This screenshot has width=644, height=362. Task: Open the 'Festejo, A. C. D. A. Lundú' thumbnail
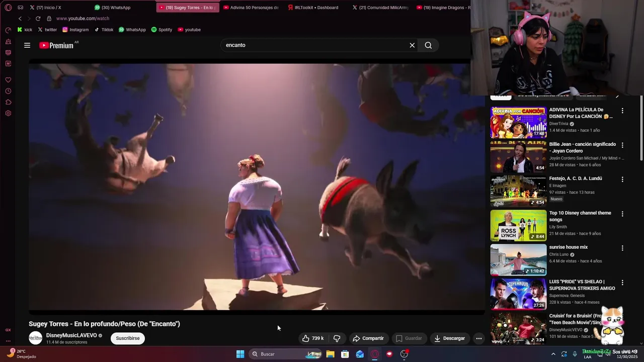pyautogui.click(x=518, y=191)
